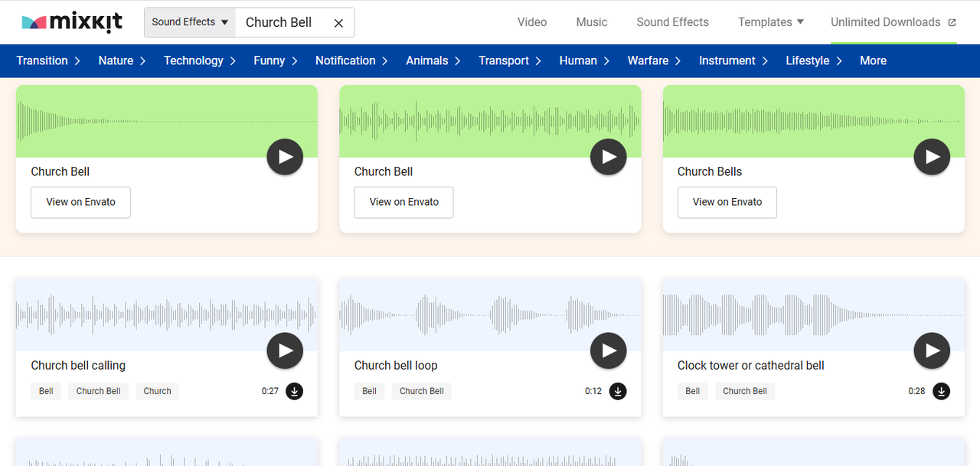Viewport: 980px width, 466px height.
Task: Click the Church Bell search field
Action: click(282, 23)
